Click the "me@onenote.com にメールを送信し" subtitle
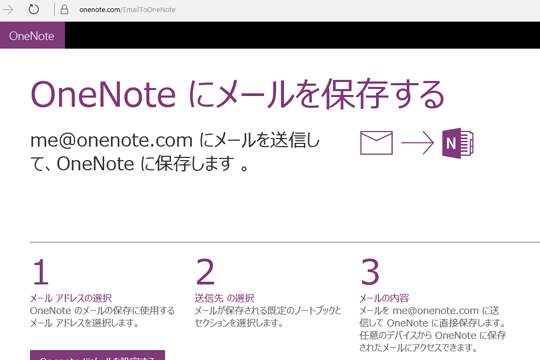Image resolution: width=540 pixels, height=360 pixels. pos(175,140)
